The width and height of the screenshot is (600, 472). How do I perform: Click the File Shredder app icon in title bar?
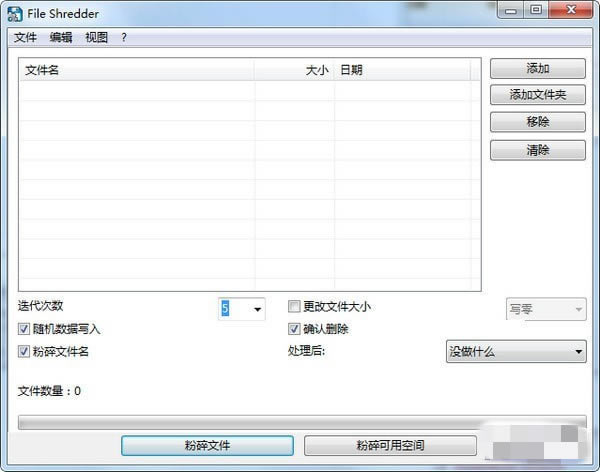point(14,14)
